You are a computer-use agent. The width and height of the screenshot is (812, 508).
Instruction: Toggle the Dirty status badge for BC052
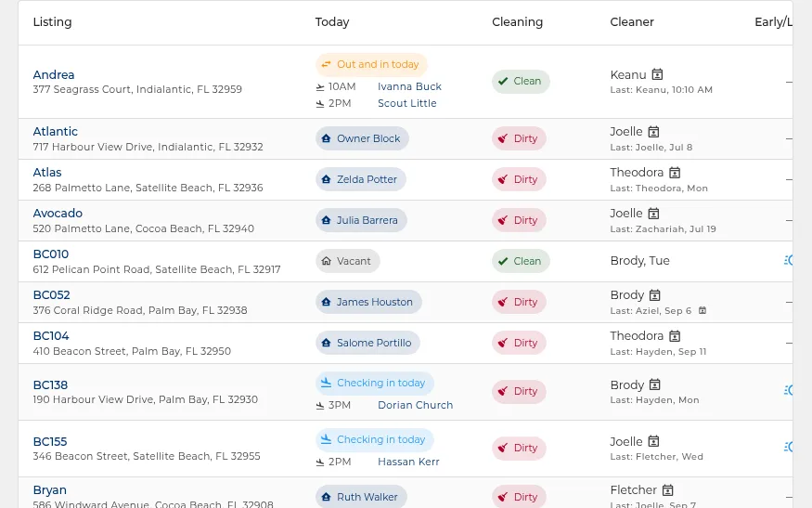tap(519, 302)
